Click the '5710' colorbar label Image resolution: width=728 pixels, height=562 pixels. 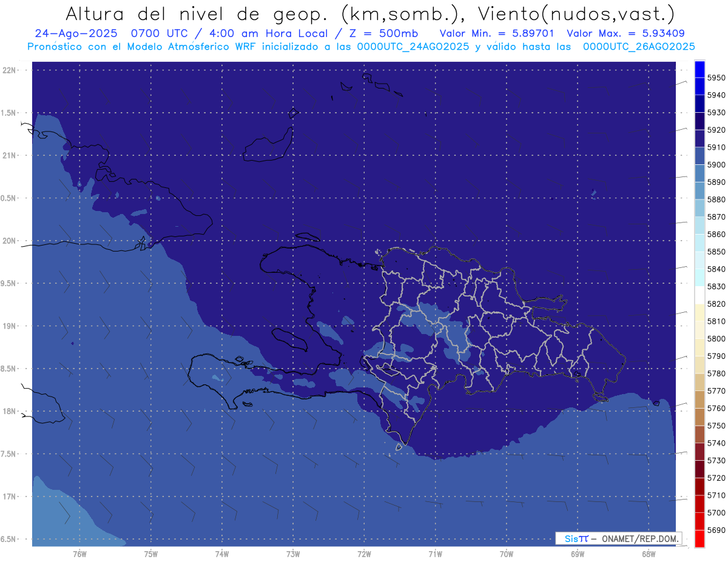point(716,495)
